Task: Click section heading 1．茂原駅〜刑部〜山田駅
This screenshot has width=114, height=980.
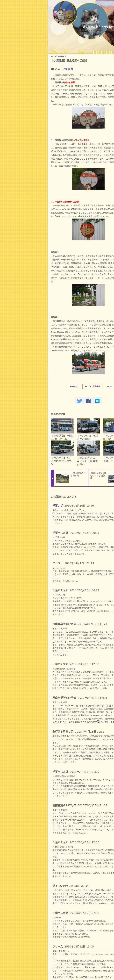Action: click(x=63, y=82)
